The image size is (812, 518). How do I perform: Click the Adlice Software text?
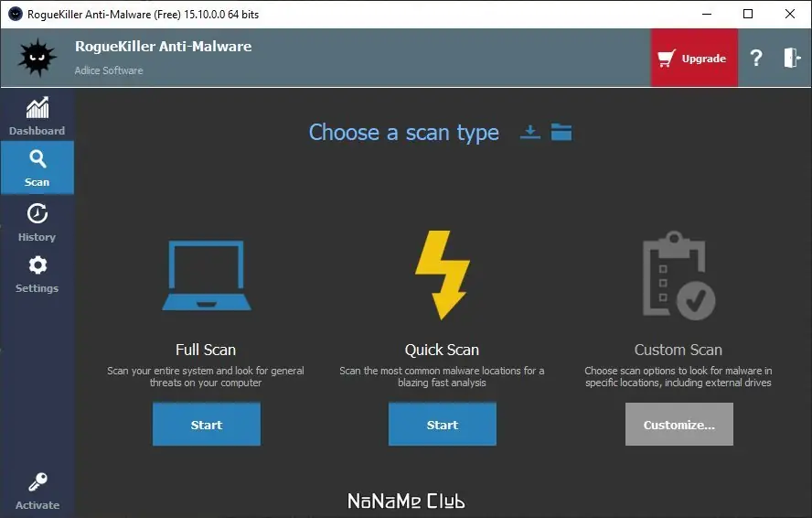tap(109, 70)
